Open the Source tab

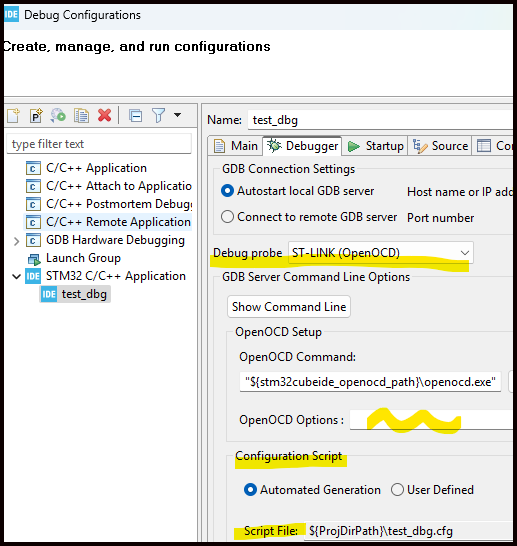click(440, 146)
